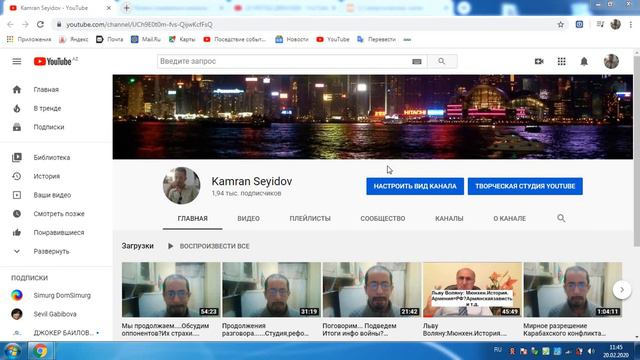The image size is (640, 360).
Task: Open the Перевести bookmark
Action: [376, 39]
